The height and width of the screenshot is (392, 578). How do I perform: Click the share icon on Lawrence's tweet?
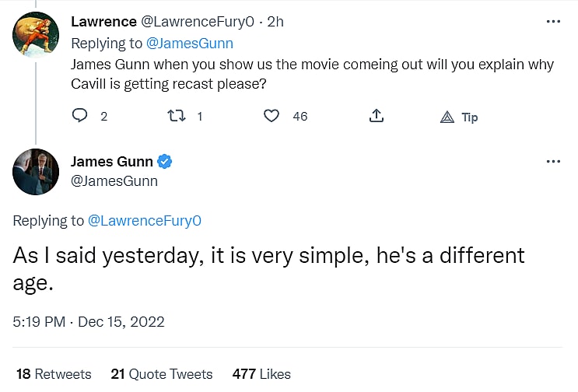pyautogui.click(x=376, y=116)
